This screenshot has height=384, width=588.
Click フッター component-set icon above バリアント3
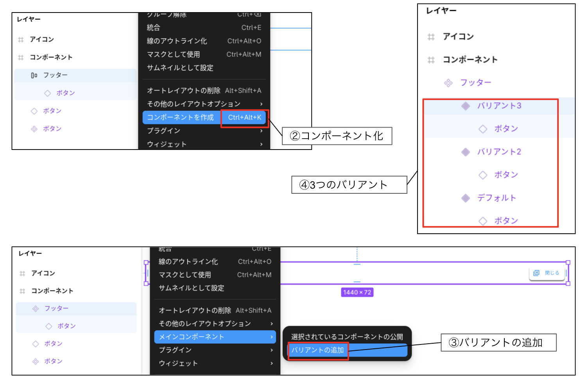click(448, 83)
